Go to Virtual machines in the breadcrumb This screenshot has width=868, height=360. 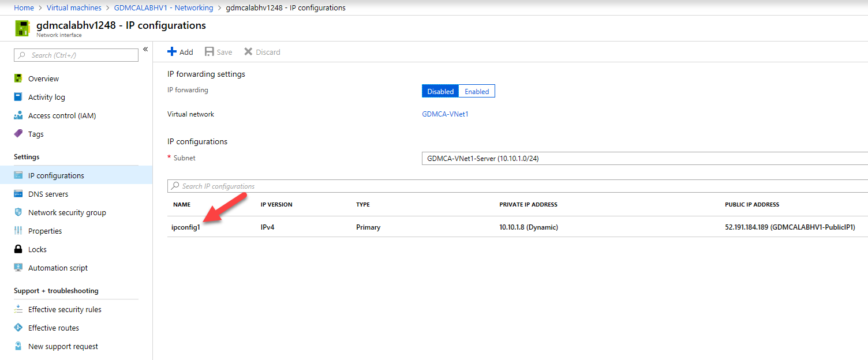pos(74,7)
